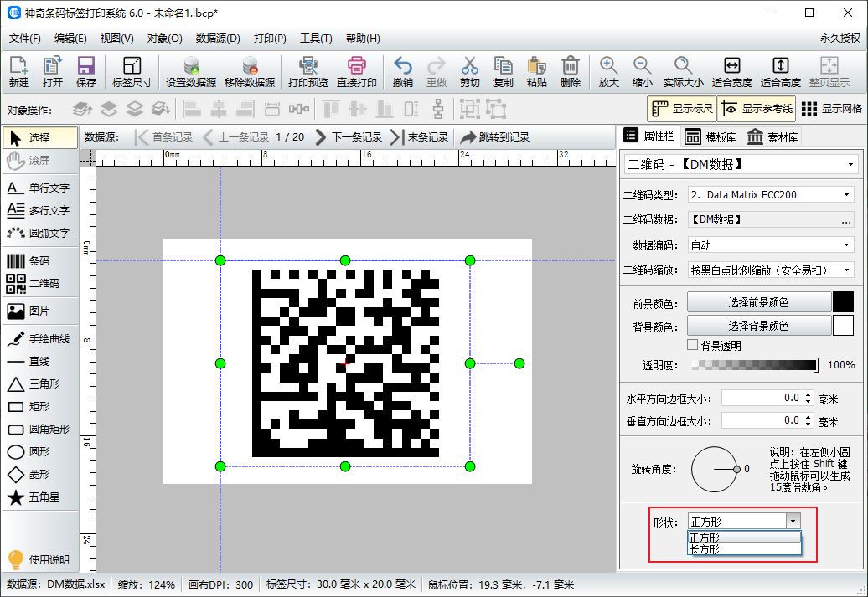Go to 末条记录 last record
The height and width of the screenshot is (597, 868).
(419, 136)
